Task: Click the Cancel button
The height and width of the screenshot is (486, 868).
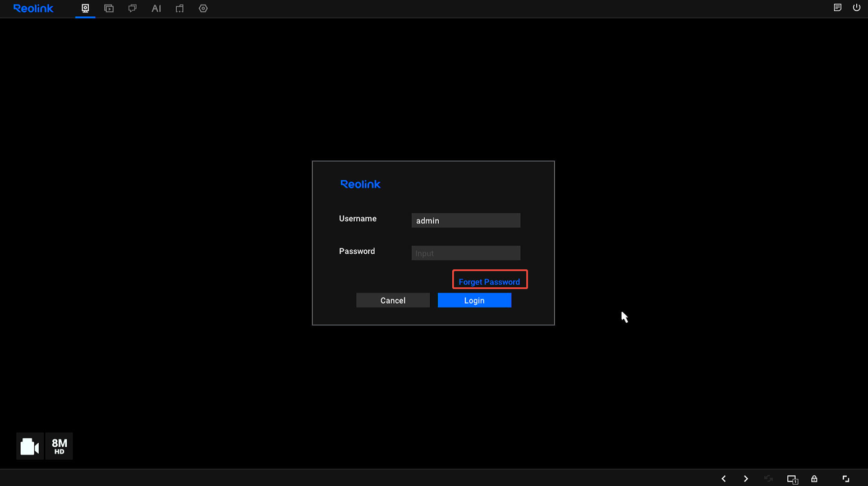Action: point(393,300)
